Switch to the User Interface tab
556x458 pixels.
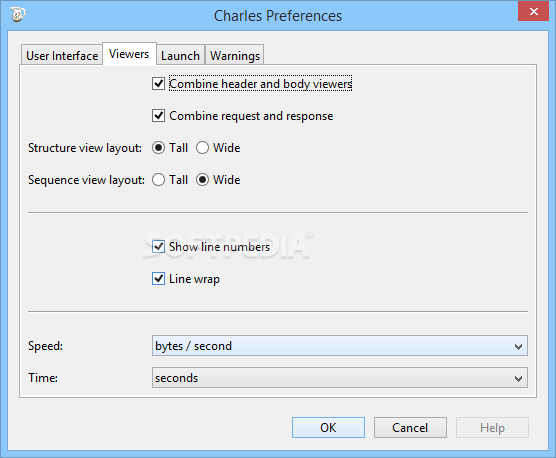pos(62,55)
